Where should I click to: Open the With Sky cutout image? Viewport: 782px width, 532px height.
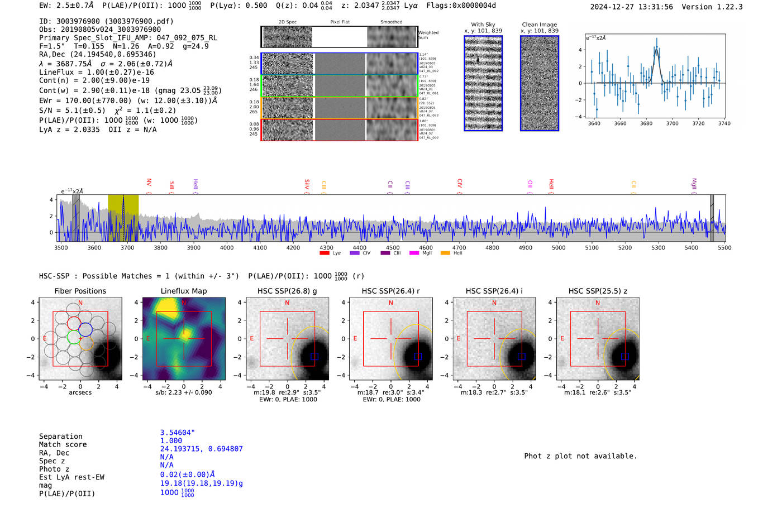click(483, 83)
